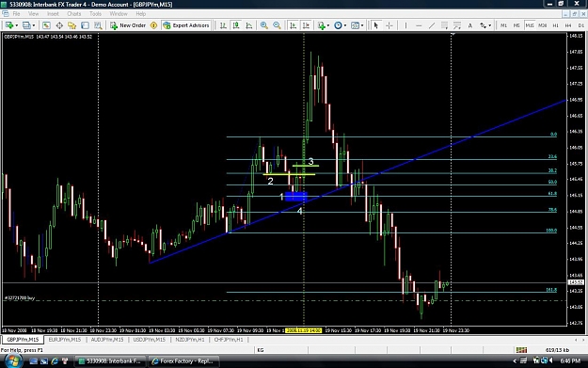Select the Horizontal Line drawing tool
588x368 pixels.
click(x=419, y=25)
